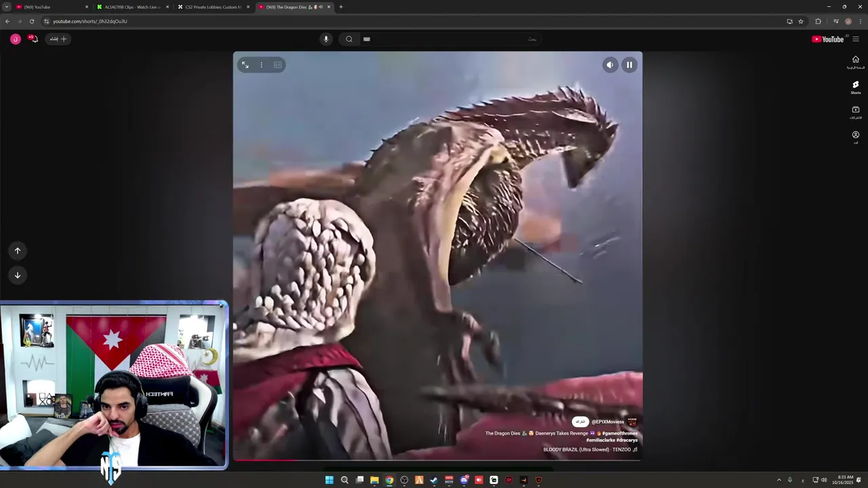
Task: Open File Explorer from taskbar
Action: tap(374, 480)
